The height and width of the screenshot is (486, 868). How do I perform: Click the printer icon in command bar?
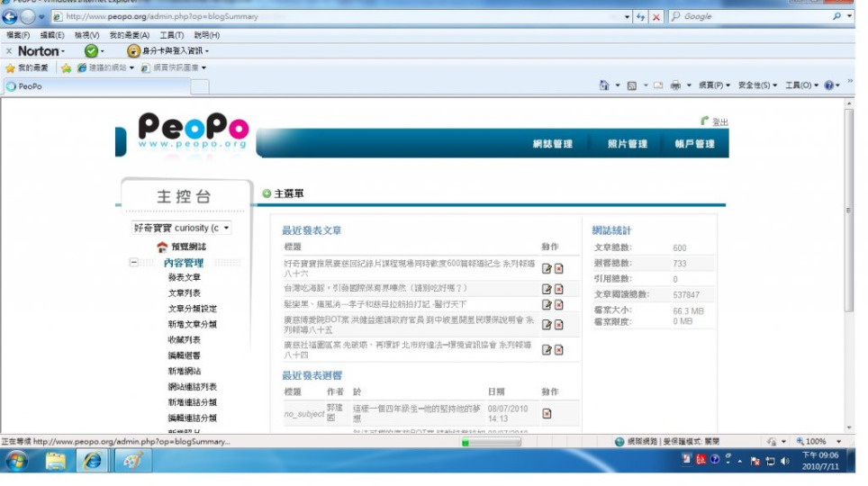click(675, 85)
